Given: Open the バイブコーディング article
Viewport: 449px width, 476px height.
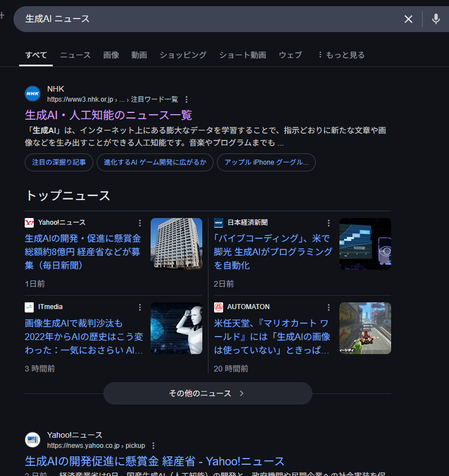Looking at the screenshot, I should pyautogui.click(x=273, y=252).
